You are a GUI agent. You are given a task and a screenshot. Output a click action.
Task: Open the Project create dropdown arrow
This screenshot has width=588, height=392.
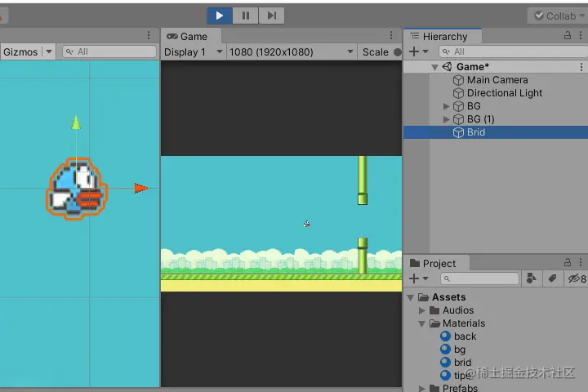pyautogui.click(x=425, y=278)
